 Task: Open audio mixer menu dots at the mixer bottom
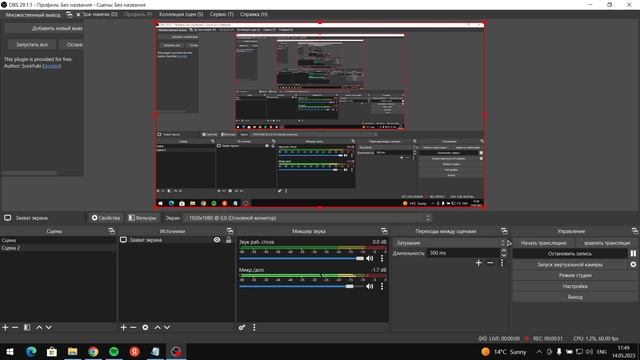(x=254, y=327)
